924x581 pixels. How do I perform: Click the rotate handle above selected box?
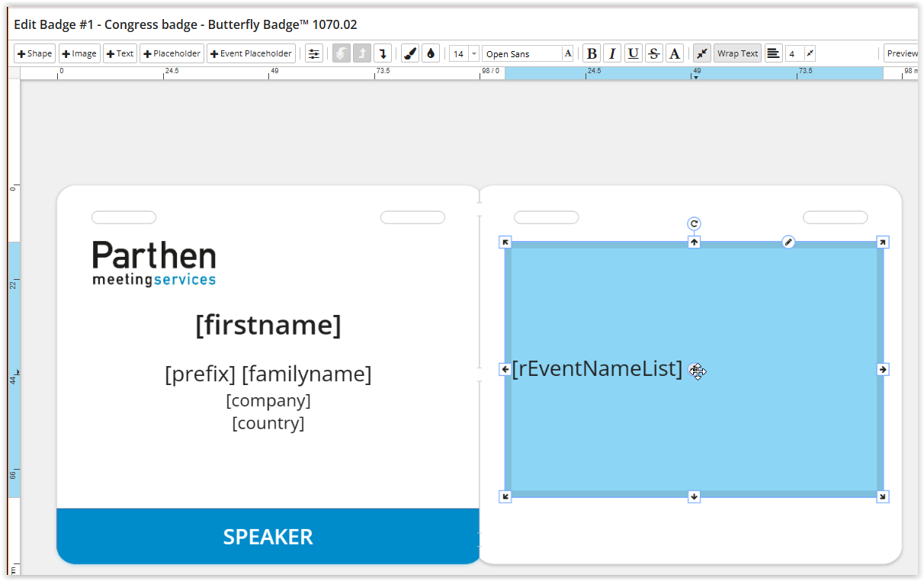694,223
